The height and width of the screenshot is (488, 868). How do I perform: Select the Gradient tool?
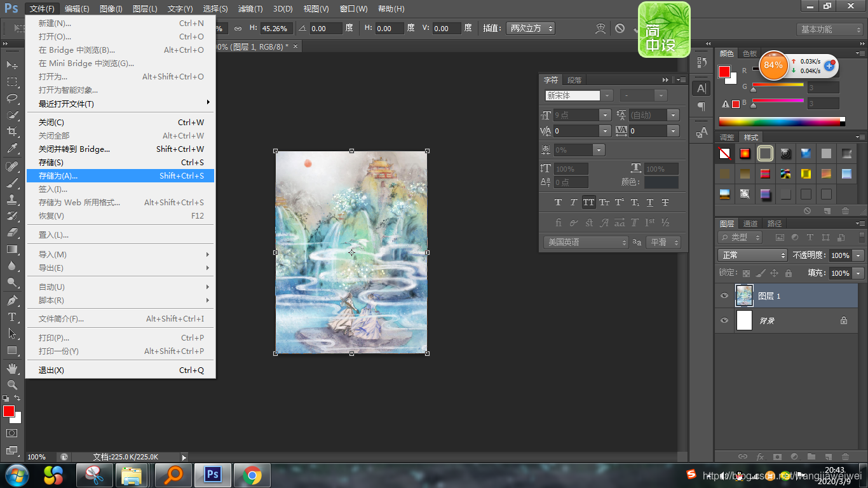point(12,249)
